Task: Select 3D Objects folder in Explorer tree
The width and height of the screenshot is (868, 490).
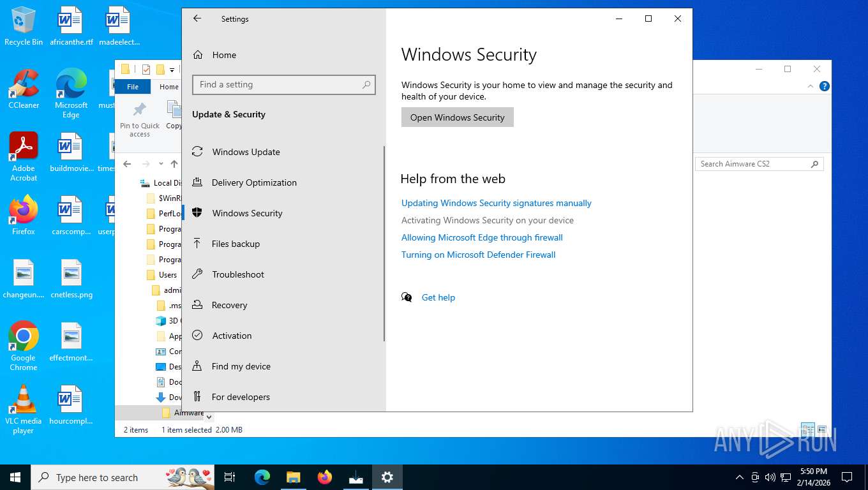Action: click(x=168, y=321)
